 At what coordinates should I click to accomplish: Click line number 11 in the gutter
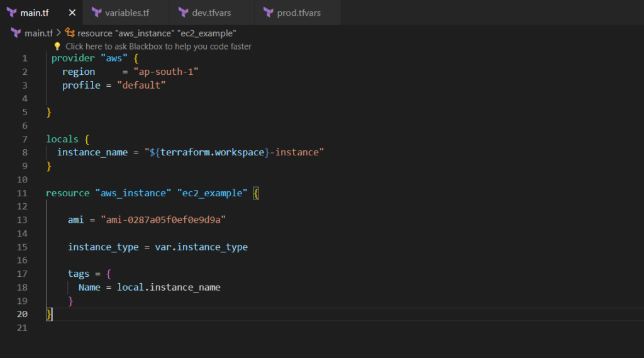tap(23, 193)
